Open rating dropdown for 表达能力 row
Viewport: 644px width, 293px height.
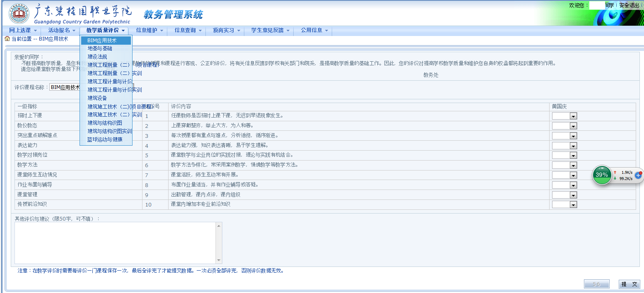(x=564, y=146)
